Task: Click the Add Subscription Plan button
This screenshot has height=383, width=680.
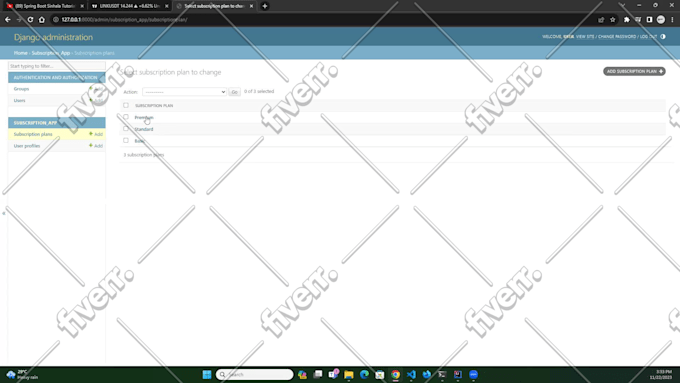Action: (634, 71)
